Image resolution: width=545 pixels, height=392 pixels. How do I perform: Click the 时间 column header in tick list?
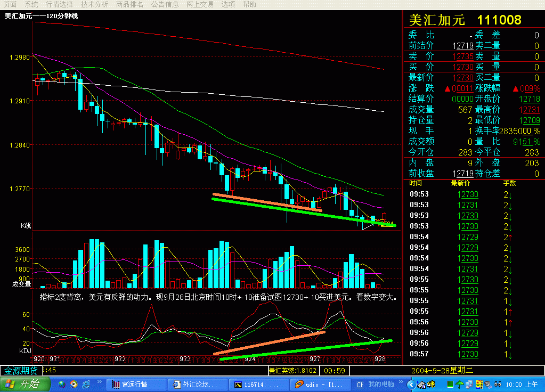[x=416, y=183]
